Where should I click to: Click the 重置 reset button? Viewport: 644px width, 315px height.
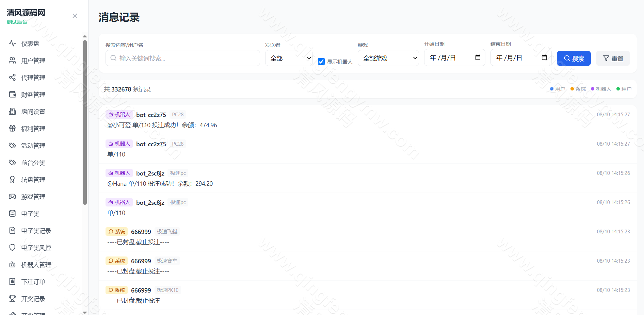613,59
